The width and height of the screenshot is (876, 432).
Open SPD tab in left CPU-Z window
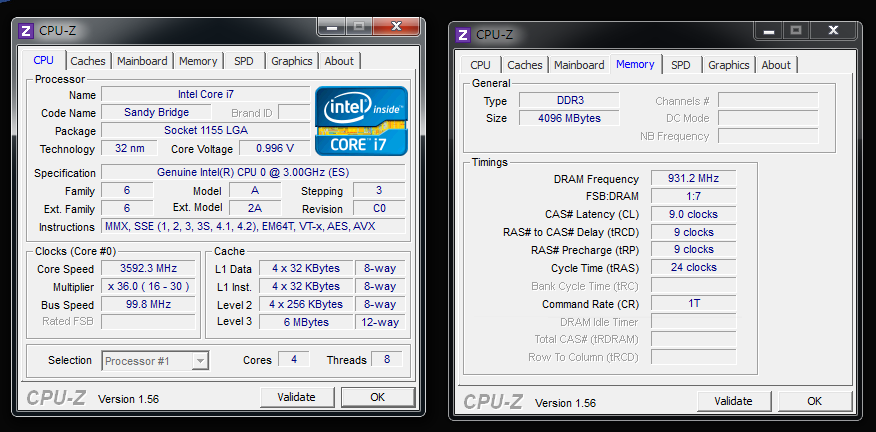pos(244,61)
